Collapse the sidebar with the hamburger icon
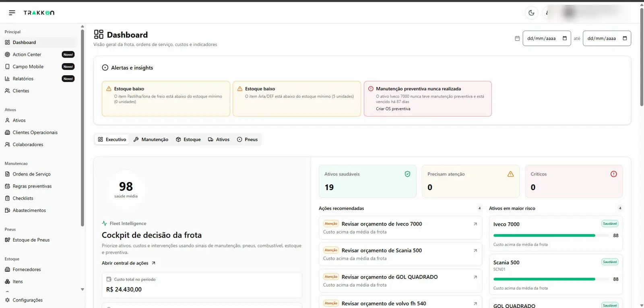644x308 pixels. pos(12,12)
